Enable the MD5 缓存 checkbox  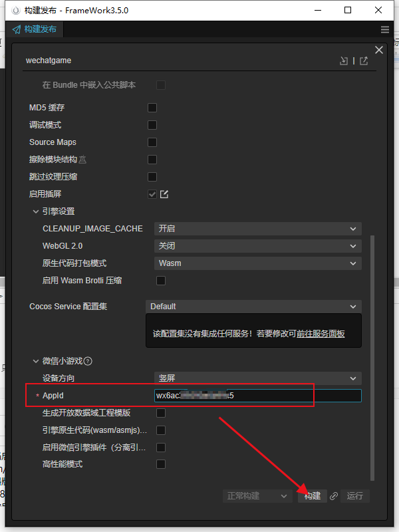click(152, 108)
